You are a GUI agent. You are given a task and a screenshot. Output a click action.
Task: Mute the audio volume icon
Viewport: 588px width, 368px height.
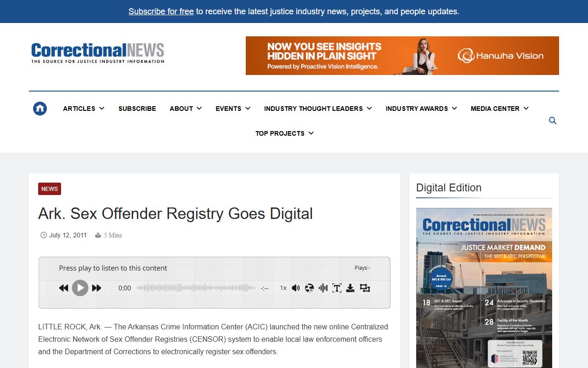point(296,288)
